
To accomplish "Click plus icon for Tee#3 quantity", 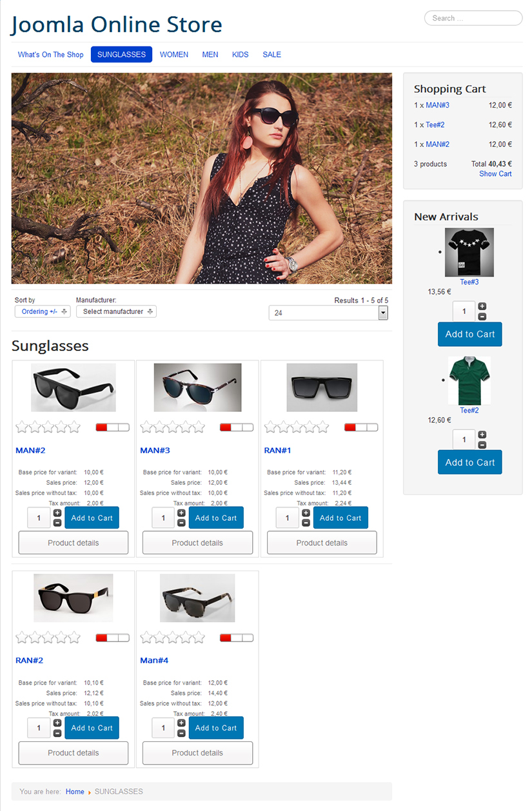I will 482,306.
